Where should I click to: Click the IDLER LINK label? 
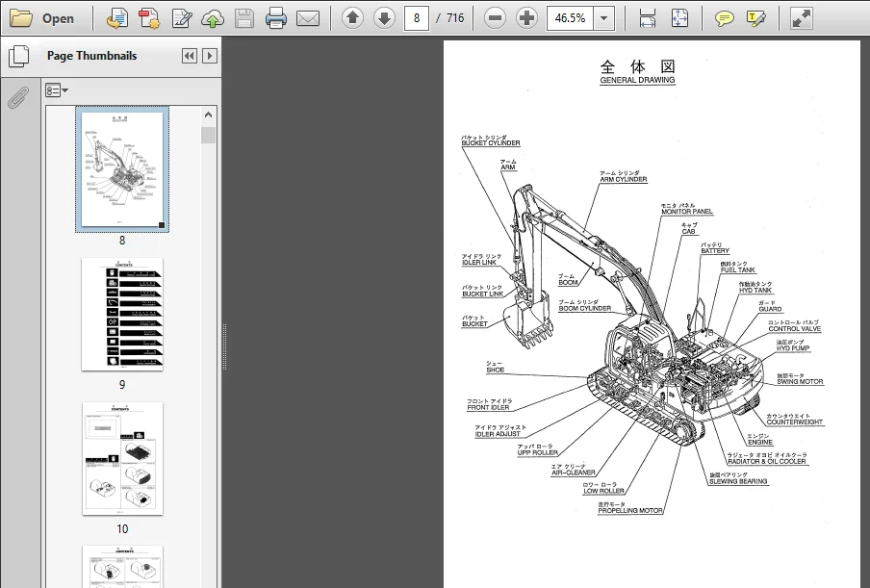[x=479, y=263]
